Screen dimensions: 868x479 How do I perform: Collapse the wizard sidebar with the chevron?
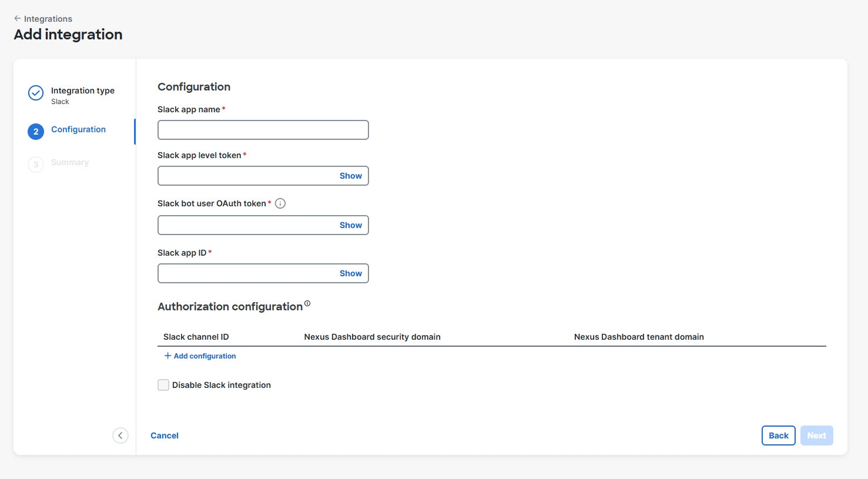tap(120, 435)
